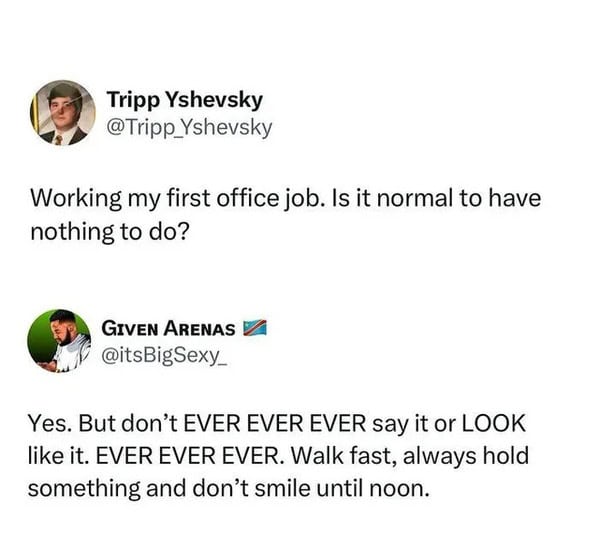599x533 pixels.
Task: Visit the @Tripp_Yshevsky handle
Action: 189,128
